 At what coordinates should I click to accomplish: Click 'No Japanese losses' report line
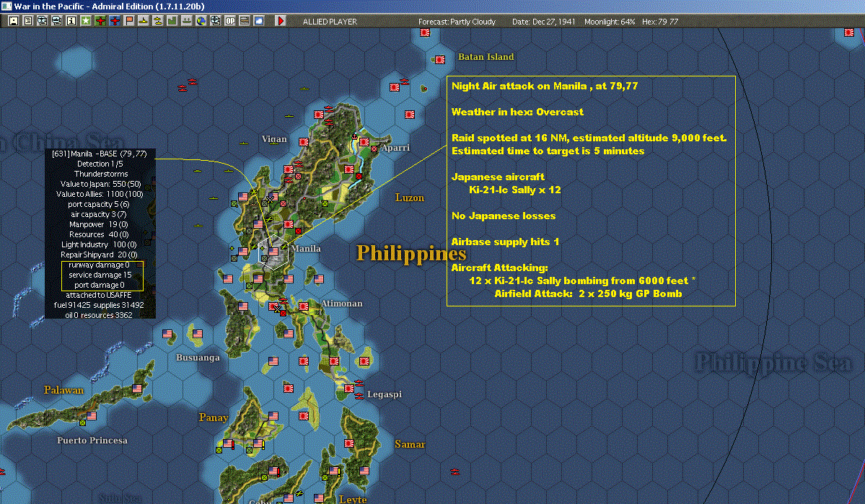504,216
